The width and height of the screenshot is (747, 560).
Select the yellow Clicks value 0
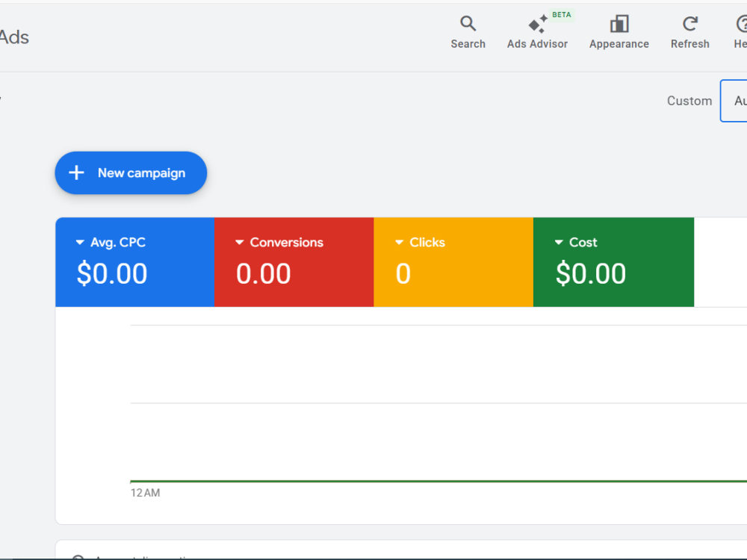click(x=403, y=274)
